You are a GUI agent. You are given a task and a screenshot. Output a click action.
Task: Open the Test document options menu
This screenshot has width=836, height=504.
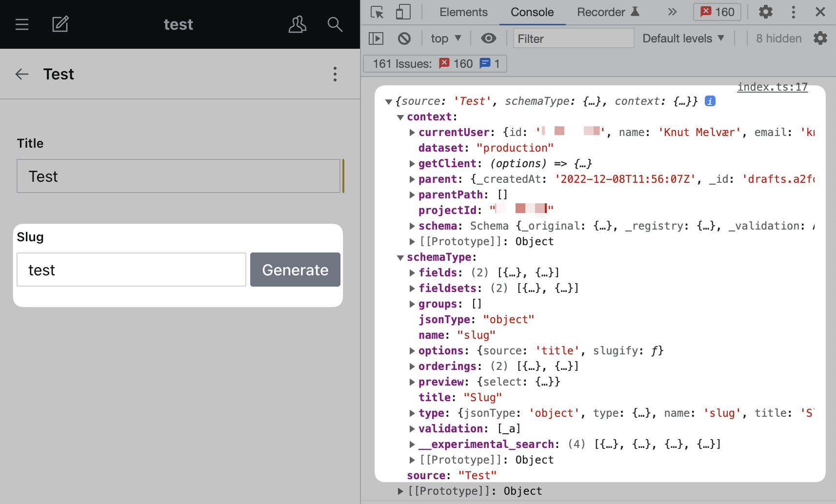coord(335,74)
